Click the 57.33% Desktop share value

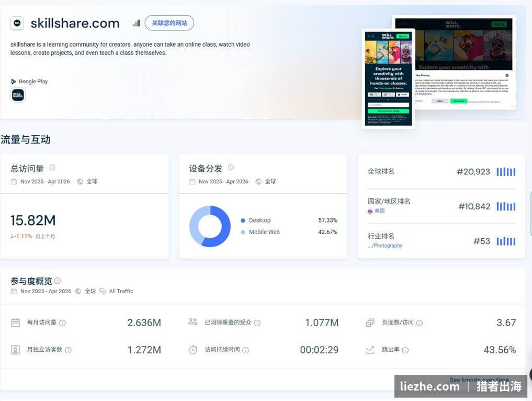[328, 221]
